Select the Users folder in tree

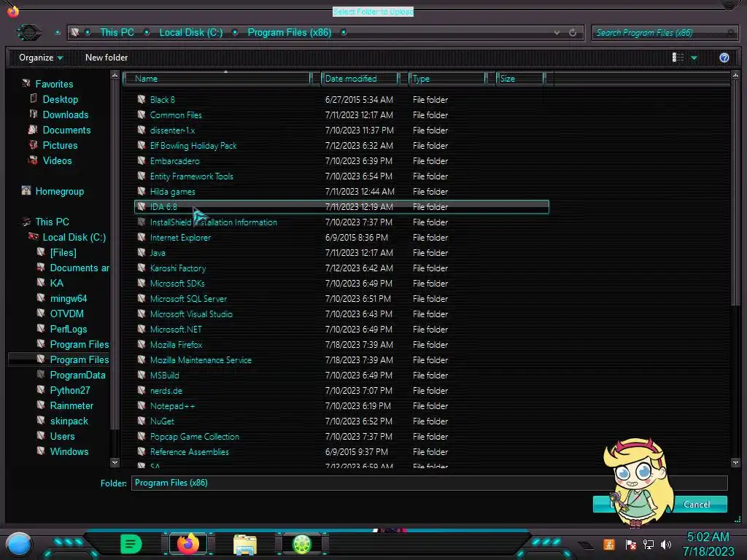coord(62,436)
